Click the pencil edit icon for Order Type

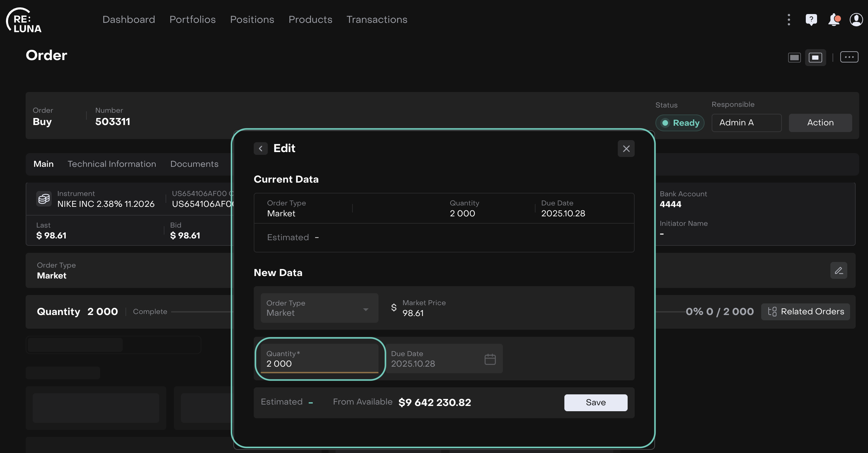click(x=838, y=270)
